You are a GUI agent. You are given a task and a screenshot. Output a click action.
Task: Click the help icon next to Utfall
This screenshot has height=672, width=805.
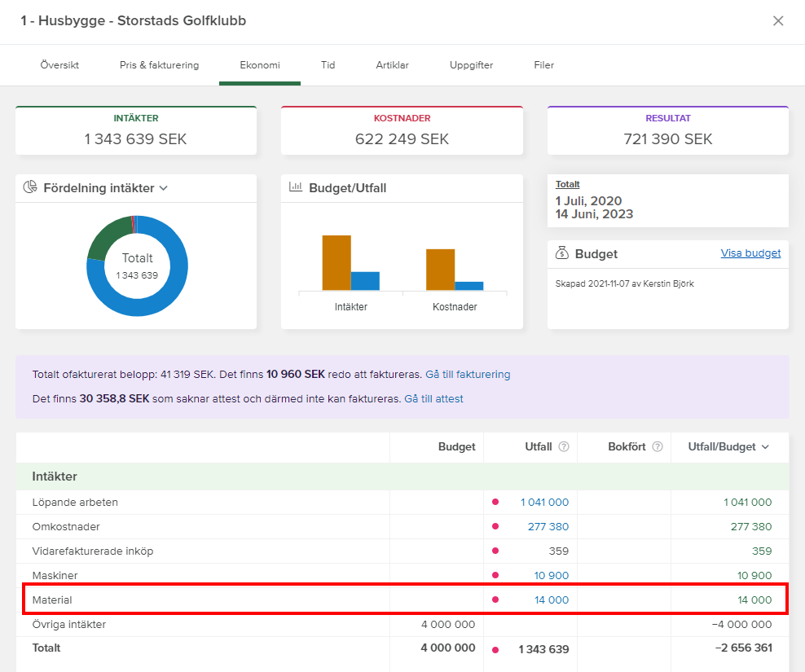(564, 447)
